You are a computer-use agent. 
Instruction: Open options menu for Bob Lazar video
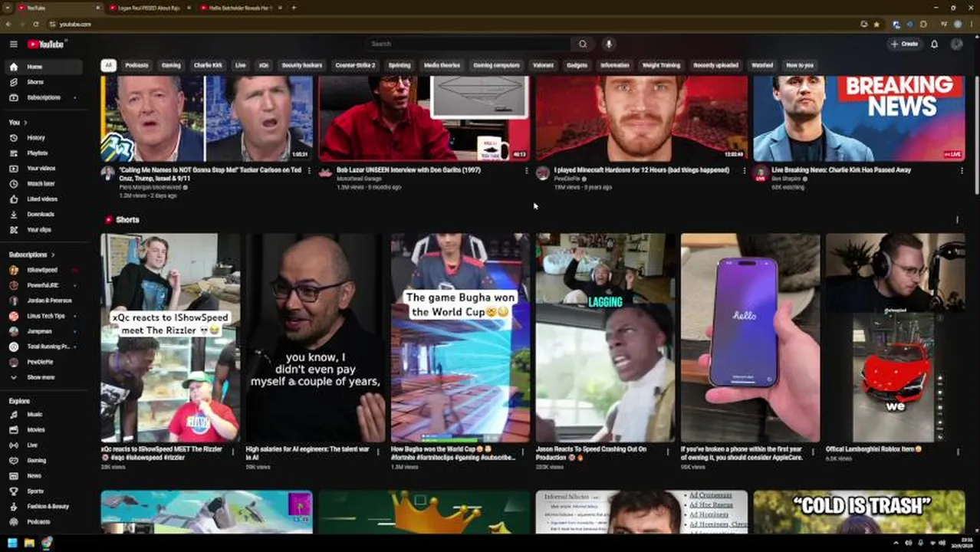click(527, 171)
